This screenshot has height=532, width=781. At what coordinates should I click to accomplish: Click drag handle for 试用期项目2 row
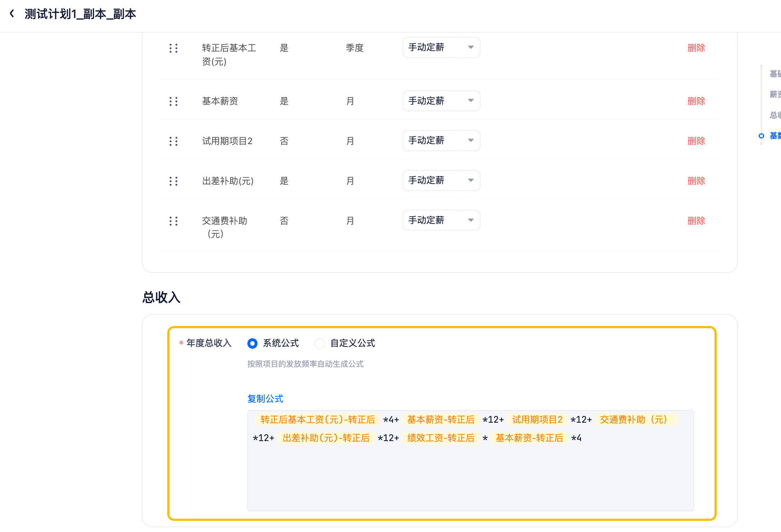(x=173, y=141)
